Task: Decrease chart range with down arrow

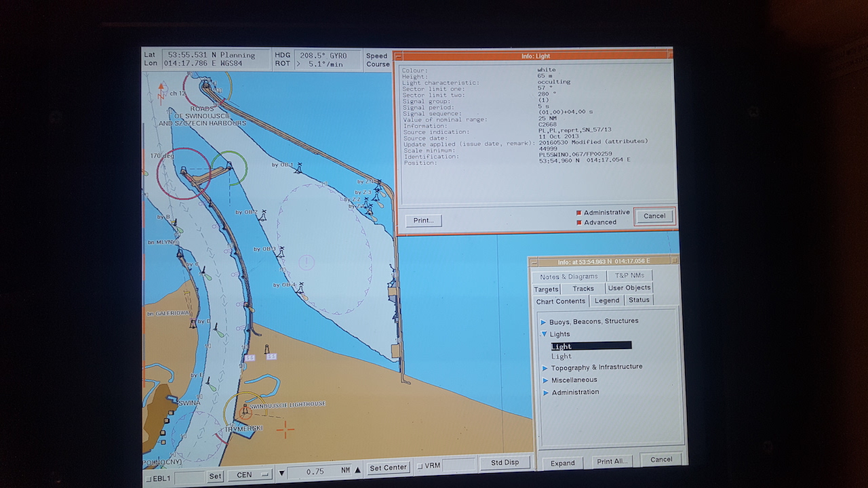Action: pos(283,472)
